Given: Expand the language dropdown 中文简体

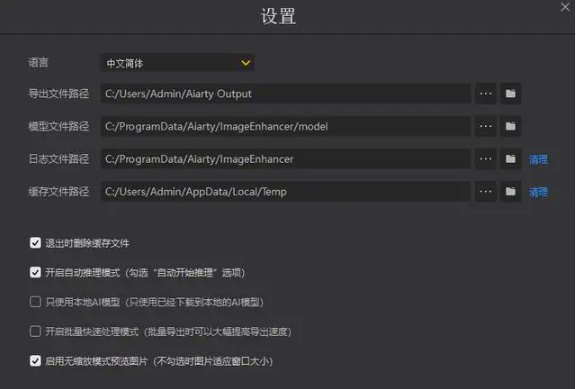Looking at the screenshot, I should point(177,63).
